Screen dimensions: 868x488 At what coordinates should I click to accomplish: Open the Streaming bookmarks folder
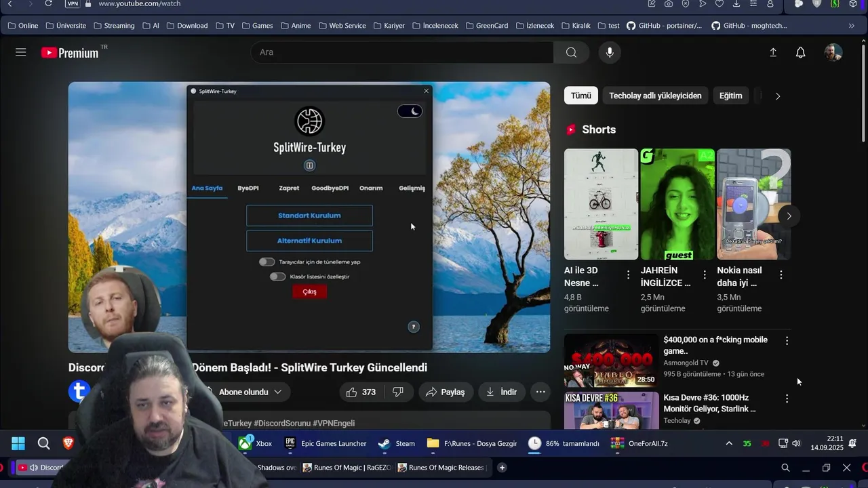point(114,26)
